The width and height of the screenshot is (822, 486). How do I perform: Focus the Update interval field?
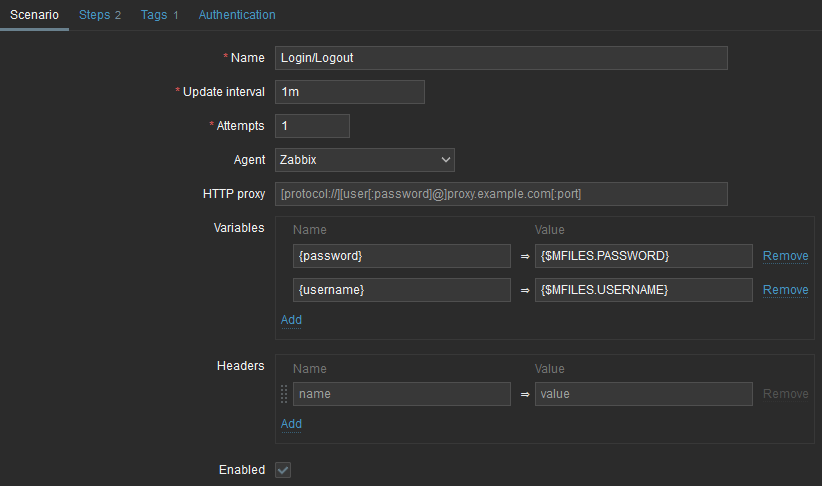click(349, 92)
